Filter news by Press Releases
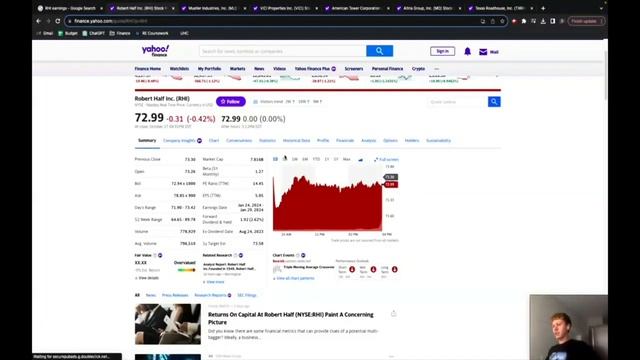Screen dimensions: 640x360 tap(175, 295)
